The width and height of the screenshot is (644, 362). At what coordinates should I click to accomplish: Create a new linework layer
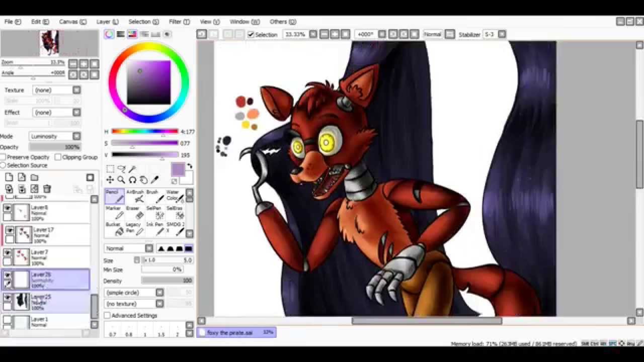point(22,177)
